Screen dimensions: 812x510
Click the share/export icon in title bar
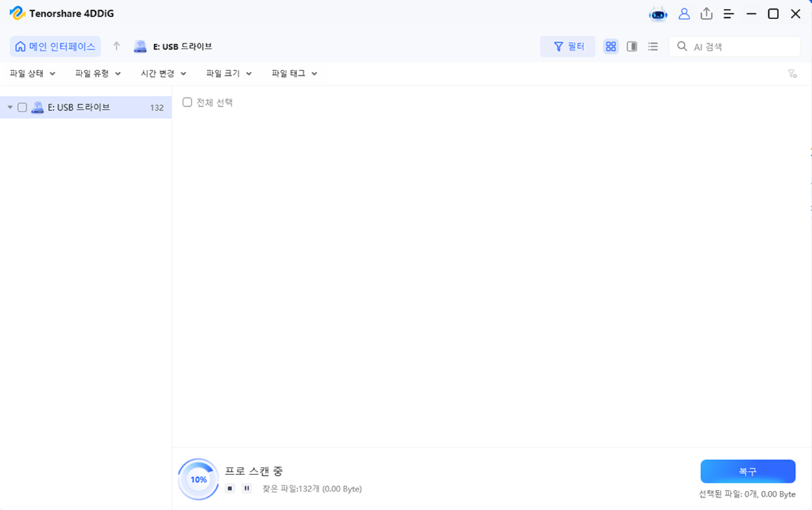[707, 14]
